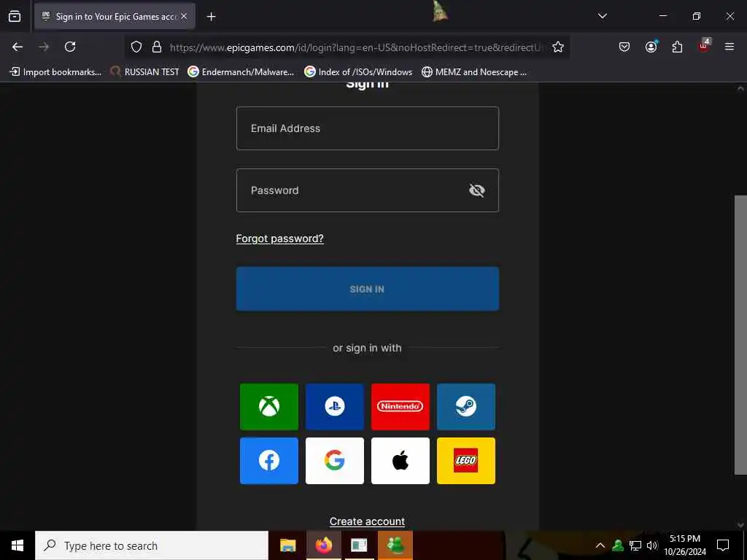Open Endermanch/Malware bookmark

click(x=241, y=72)
